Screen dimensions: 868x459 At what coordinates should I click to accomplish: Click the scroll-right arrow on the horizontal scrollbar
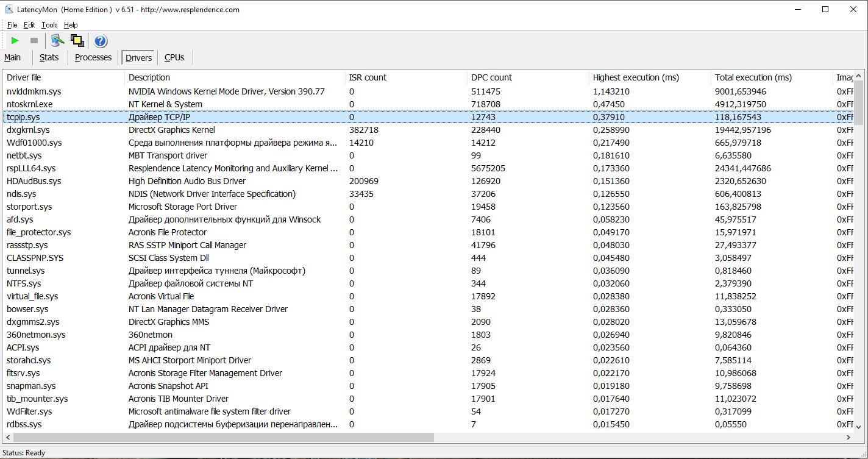(x=848, y=438)
